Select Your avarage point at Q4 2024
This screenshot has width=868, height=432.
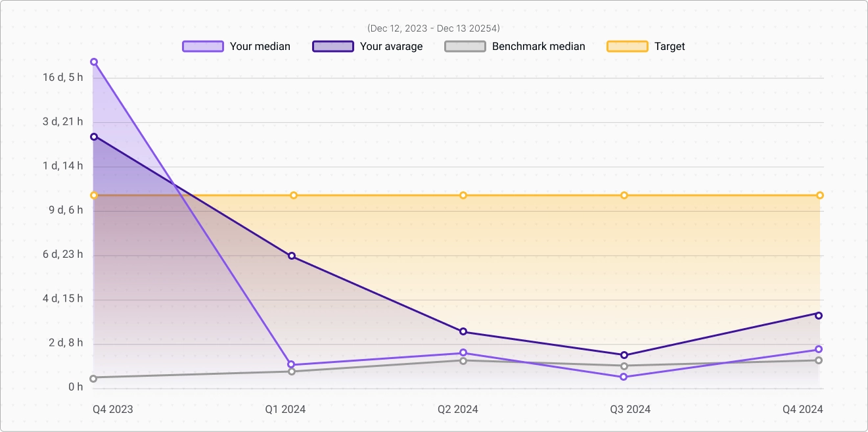(x=819, y=315)
